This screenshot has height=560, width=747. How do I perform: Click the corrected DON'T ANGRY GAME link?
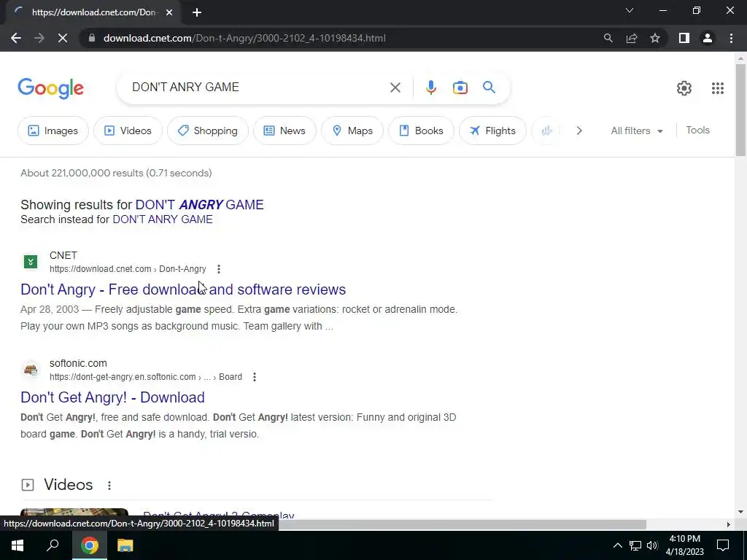(199, 205)
